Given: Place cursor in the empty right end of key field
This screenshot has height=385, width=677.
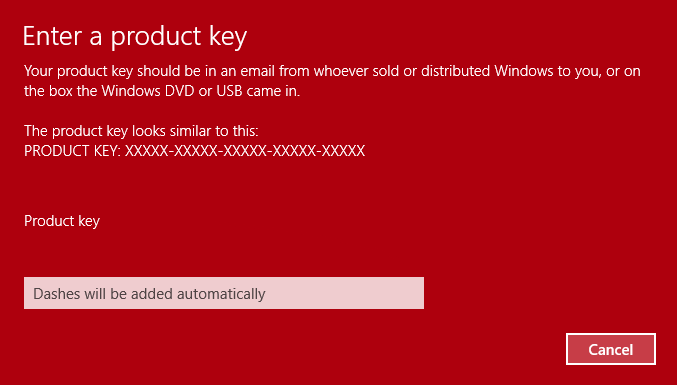Looking at the screenshot, I should coord(389,293).
